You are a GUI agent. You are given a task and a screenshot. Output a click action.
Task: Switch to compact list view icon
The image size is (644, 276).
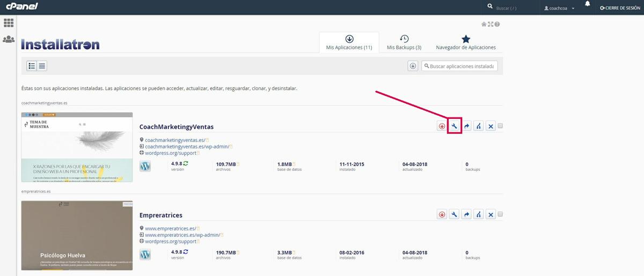42,66
